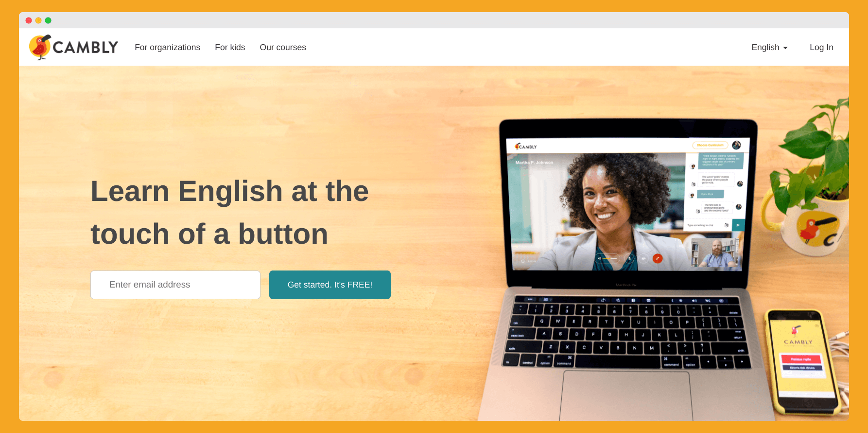The width and height of the screenshot is (868, 433).
Task: Click the self-view video thumbnail of bearded man
Action: pos(714,252)
